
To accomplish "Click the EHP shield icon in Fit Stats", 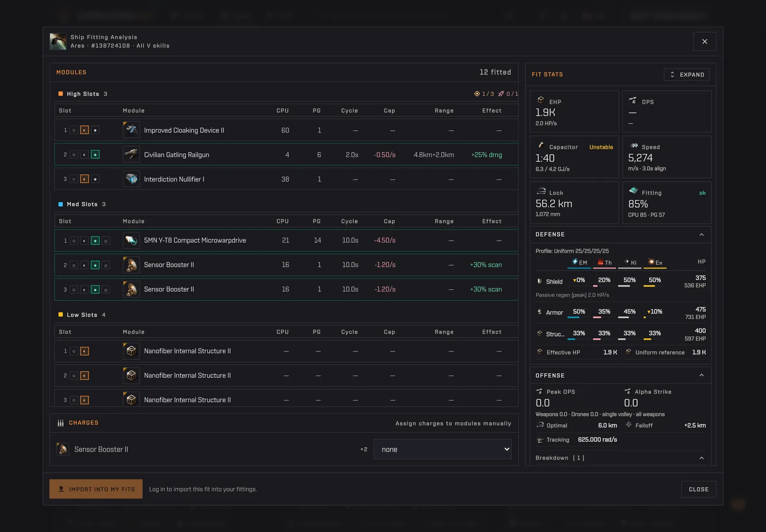I will tap(541, 100).
